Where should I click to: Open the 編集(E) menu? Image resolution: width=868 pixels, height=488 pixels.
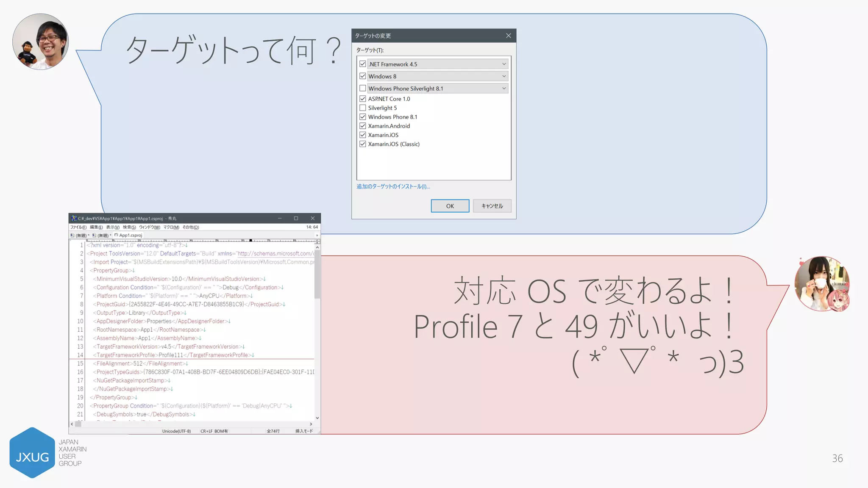point(96,227)
